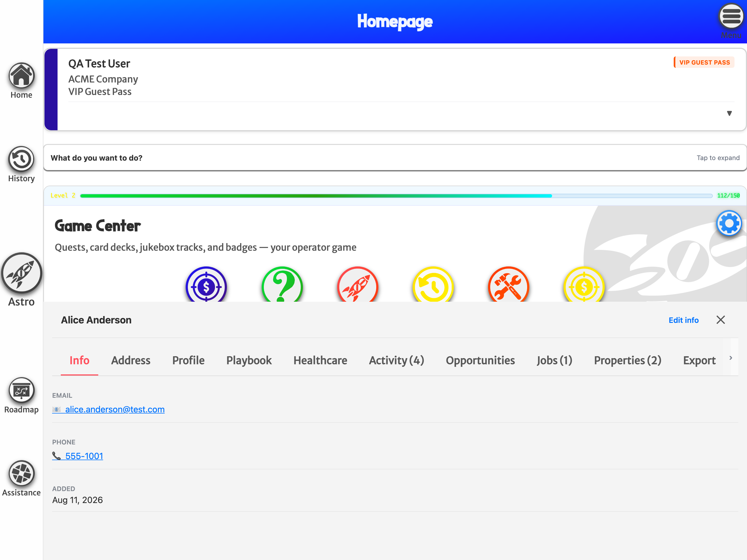
Task: Click the 'ACME Company' text
Action: tap(103, 79)
